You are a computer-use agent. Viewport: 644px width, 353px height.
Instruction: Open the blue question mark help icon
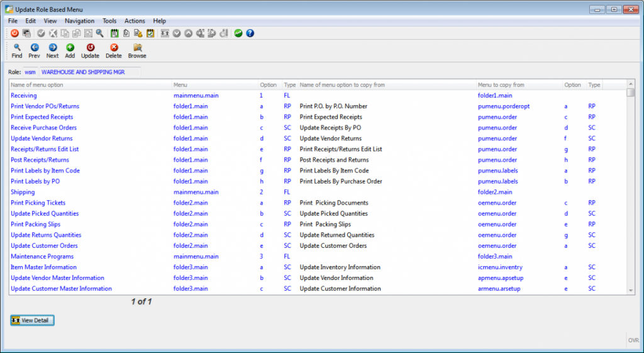click(250, 33)
